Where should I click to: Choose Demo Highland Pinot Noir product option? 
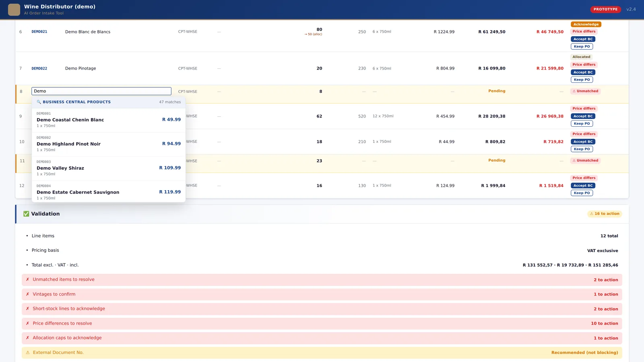[x=109, y=144]
